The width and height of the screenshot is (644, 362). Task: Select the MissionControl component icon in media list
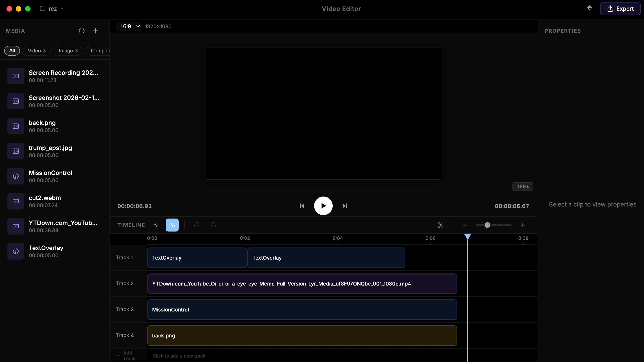[x=15, y=176]
